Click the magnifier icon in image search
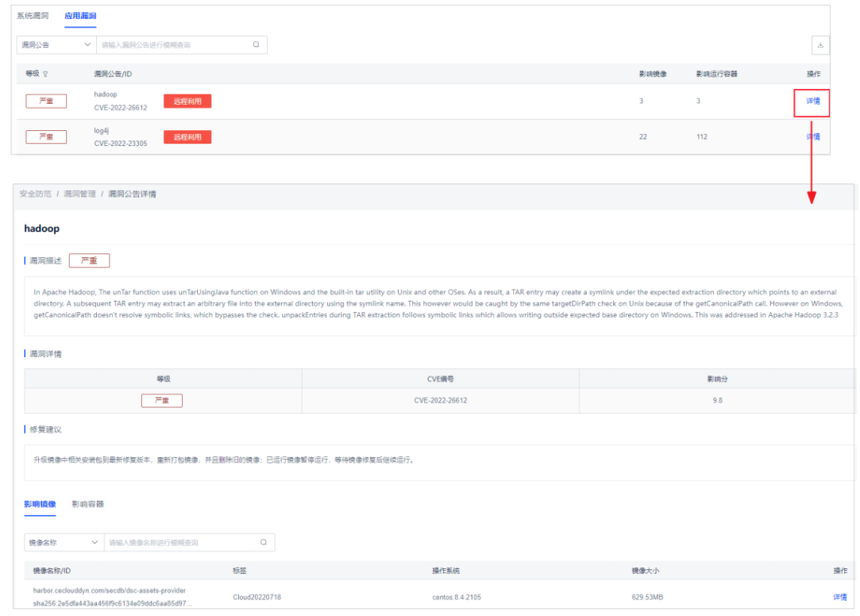The height and width of the screenshot is (616, 860). click(264, 542)
